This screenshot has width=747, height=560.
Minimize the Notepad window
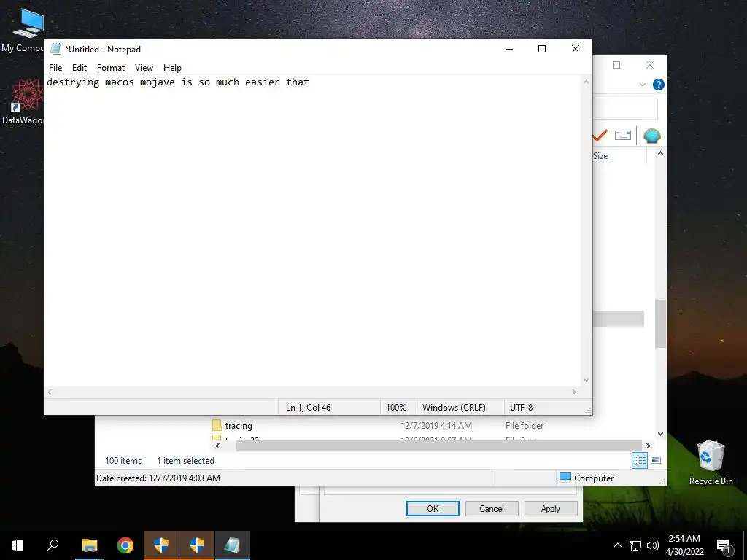[508, 49]
